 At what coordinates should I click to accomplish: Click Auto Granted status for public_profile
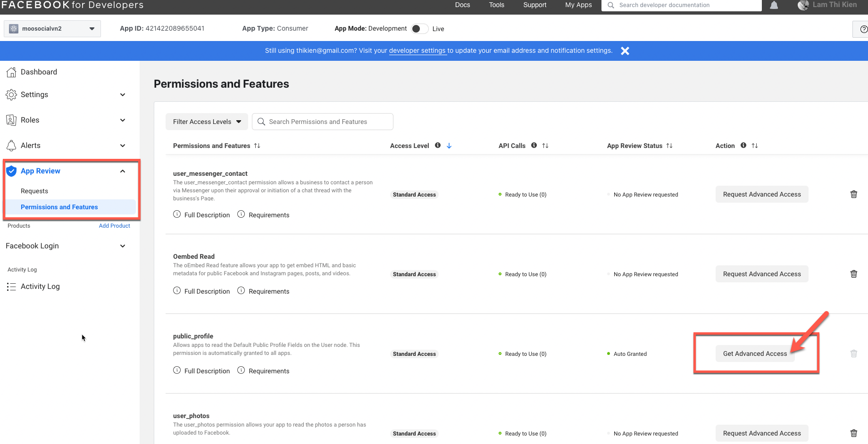tap(630, 354)
